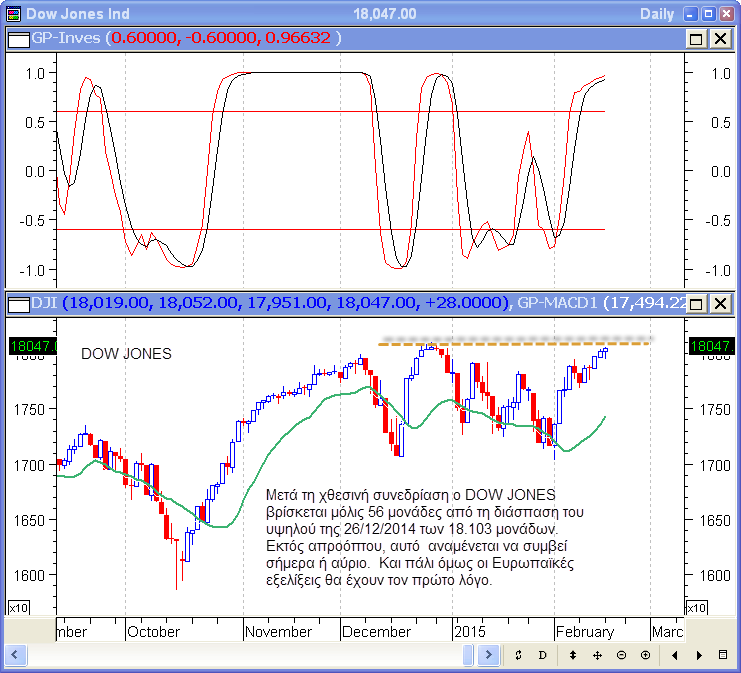
Task: Click the 'November' date axis label
Action: point(278,632)
